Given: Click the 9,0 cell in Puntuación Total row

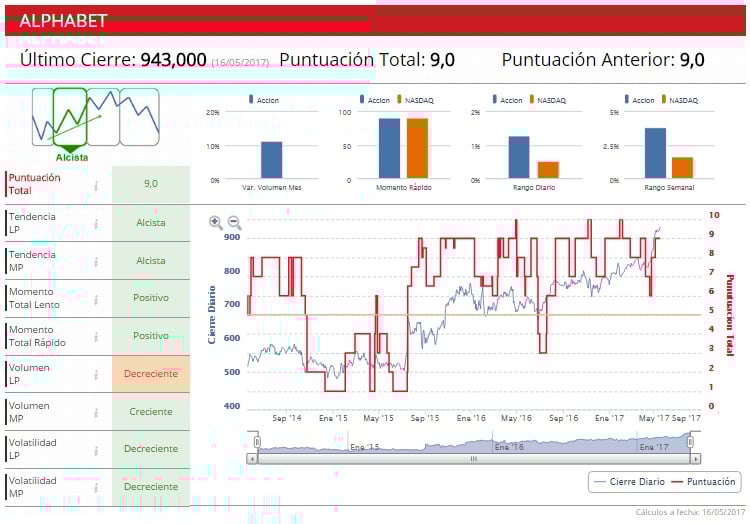Looking at the screenshot, I should tap(151, 184).
